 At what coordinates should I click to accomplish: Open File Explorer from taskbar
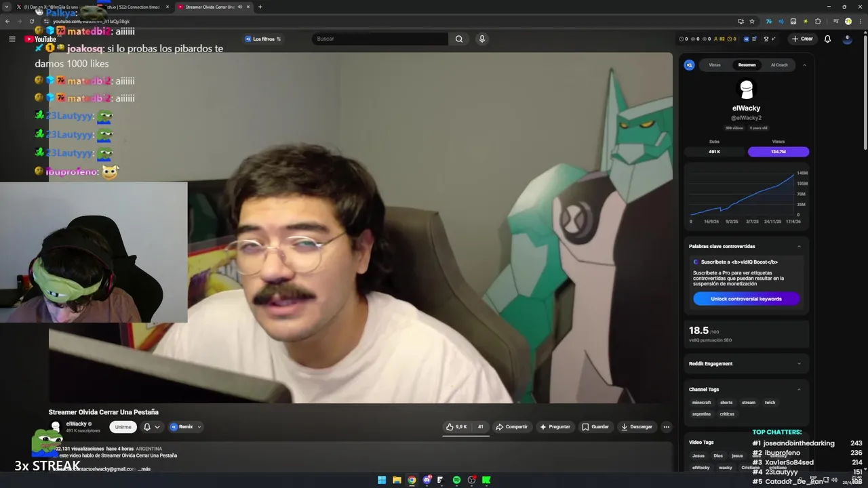397,480
